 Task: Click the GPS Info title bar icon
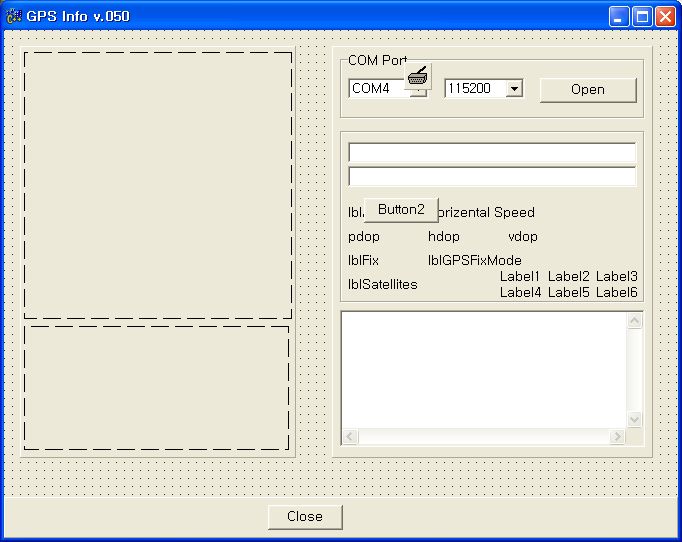[14, 16]
